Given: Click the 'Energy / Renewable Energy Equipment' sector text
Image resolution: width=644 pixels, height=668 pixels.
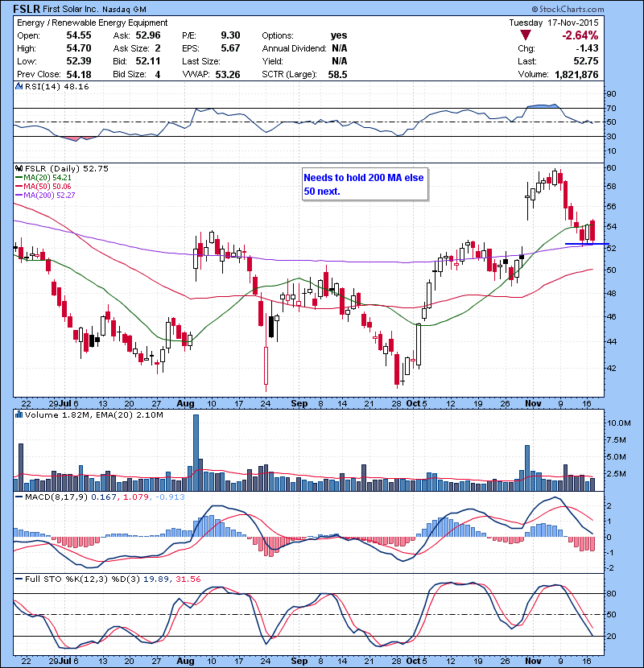Looking at the screenshot, I should coord(92,23).
